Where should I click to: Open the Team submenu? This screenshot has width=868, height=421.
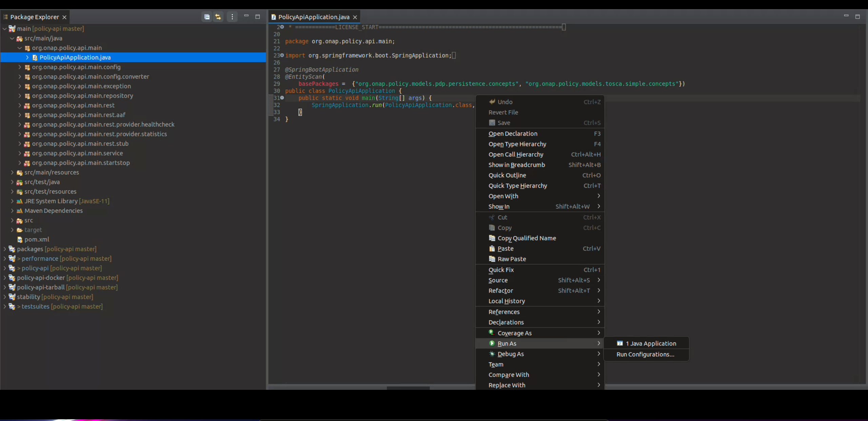(x=540, y=364)
